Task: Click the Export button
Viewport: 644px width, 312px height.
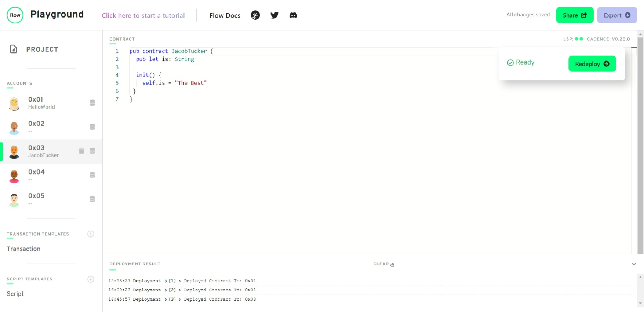Action: click(x=617, y=15)
